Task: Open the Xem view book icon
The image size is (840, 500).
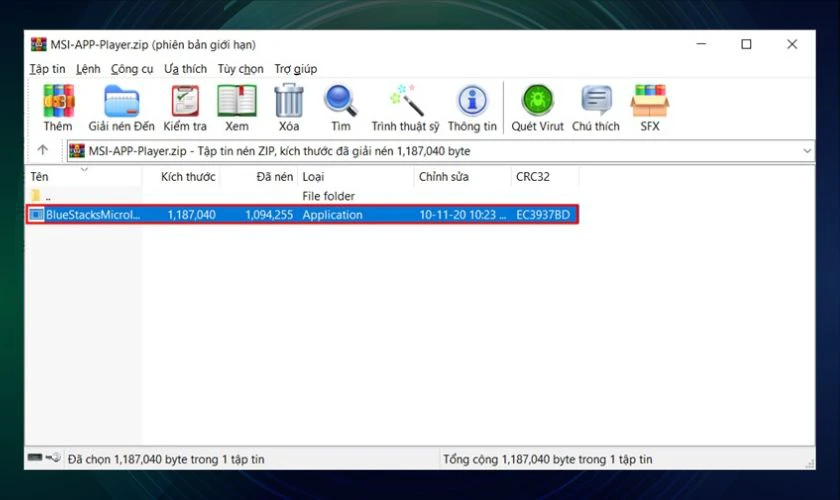Action: click(x=236, y=101)
